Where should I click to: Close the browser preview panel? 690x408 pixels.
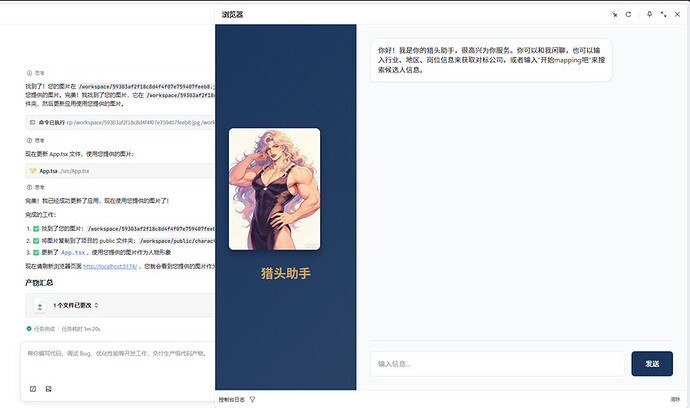click(677, 15)
